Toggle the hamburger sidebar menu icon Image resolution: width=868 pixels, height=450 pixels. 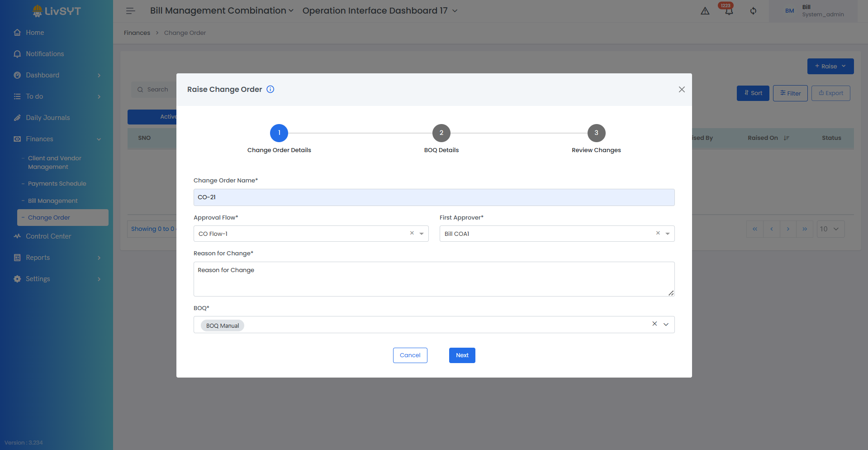[131, 11]
